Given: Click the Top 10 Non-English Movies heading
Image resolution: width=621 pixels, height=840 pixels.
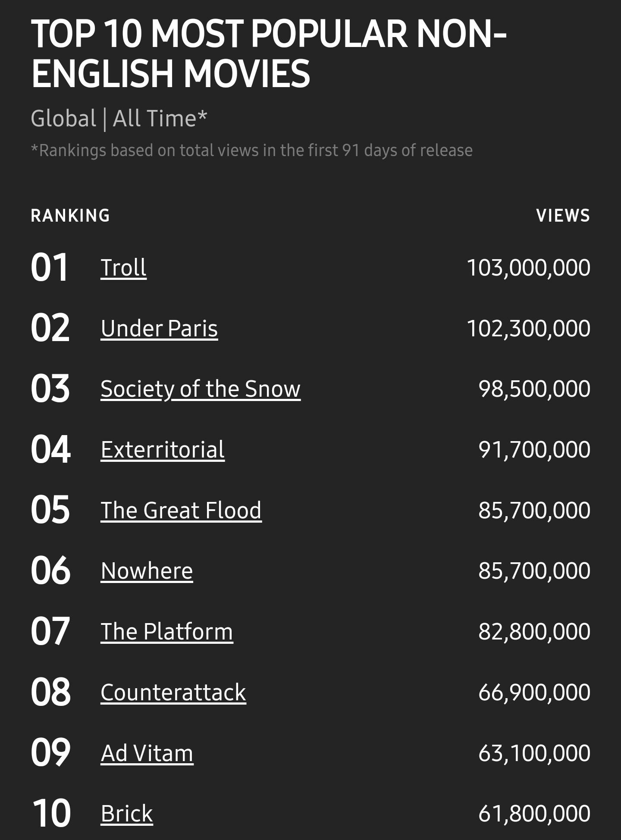Looking at the screenshot, I should 268,53.
